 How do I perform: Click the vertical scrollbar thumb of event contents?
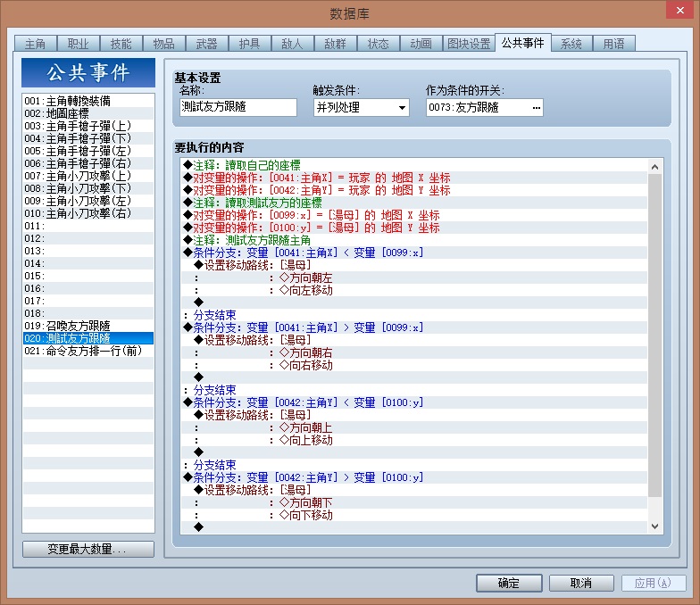pyautogui.click(x=655, y=336)
